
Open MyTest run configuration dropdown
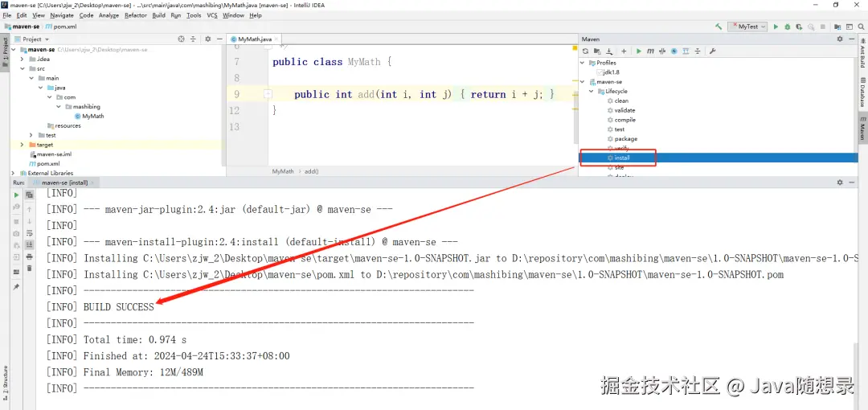(x=747, y=27)
